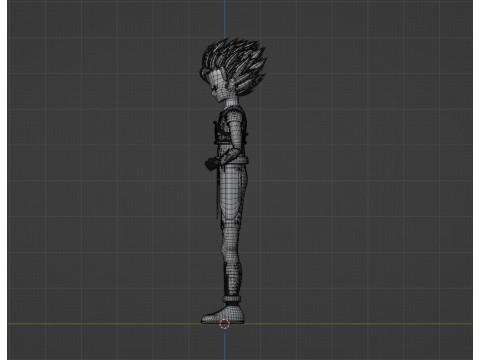This screenshot has width=480, height=360.
Task: Select the character's shoe mesh
Action: click(223, 314)
